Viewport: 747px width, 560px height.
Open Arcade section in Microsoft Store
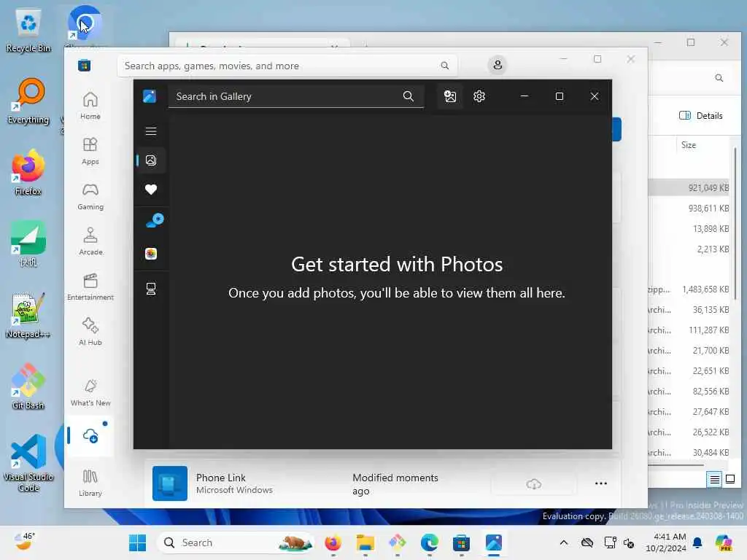[x=90, y=241]
